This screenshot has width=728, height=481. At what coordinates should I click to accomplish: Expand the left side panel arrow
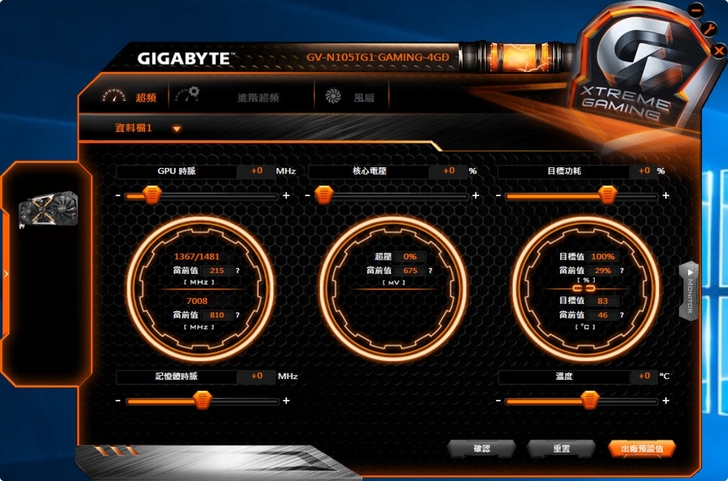(6, 274)
